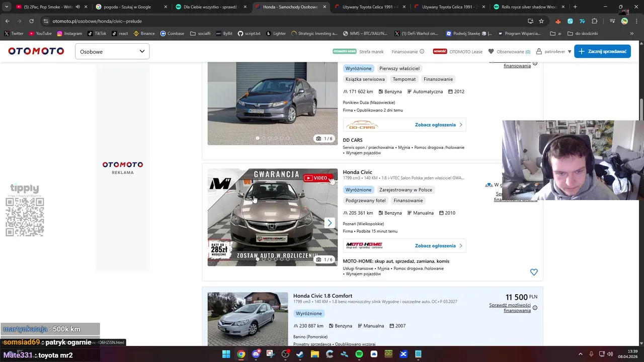This screenshot has width=644, height=362.
Task: Show hidden system tray icons
Action: 580,354
